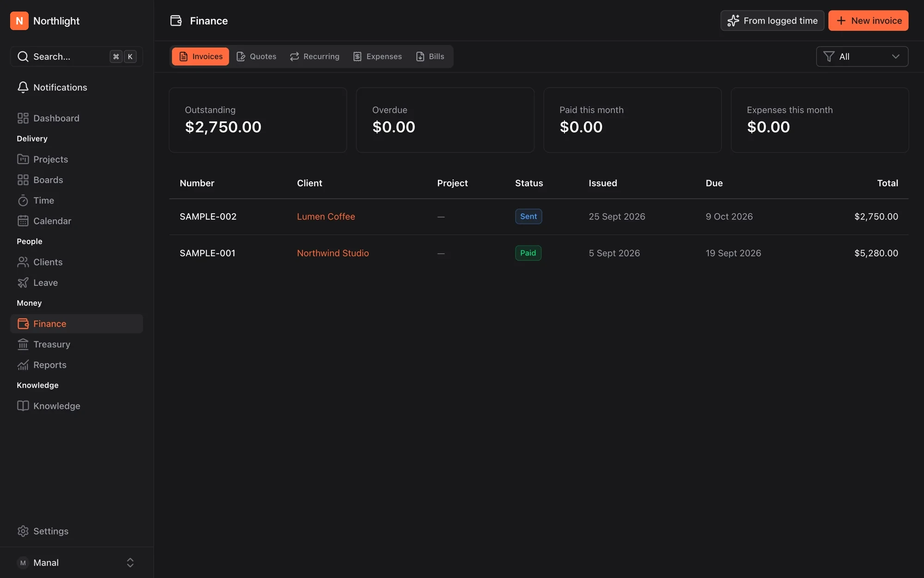Image resolution: width=924 pixels, height=578 pixels.
Task: Open the Northwind Studio client link
Action: coord(333,253)
